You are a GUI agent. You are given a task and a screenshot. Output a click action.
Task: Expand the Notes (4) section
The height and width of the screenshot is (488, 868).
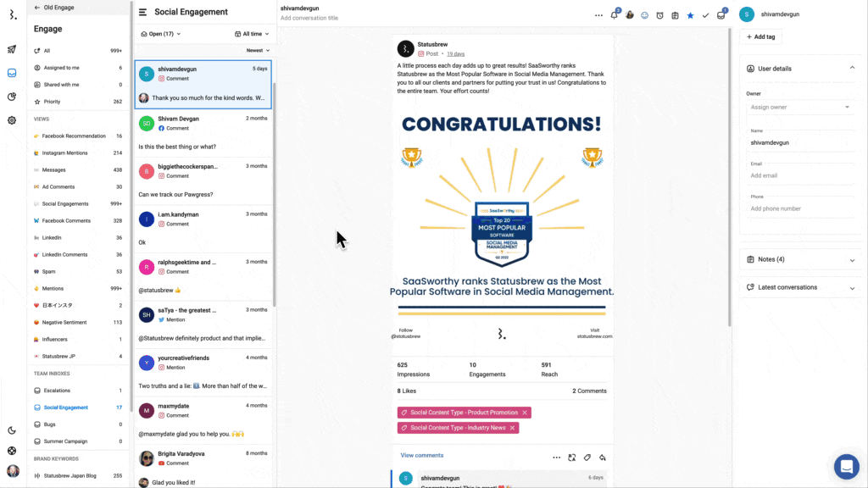[x=801, y=259]
